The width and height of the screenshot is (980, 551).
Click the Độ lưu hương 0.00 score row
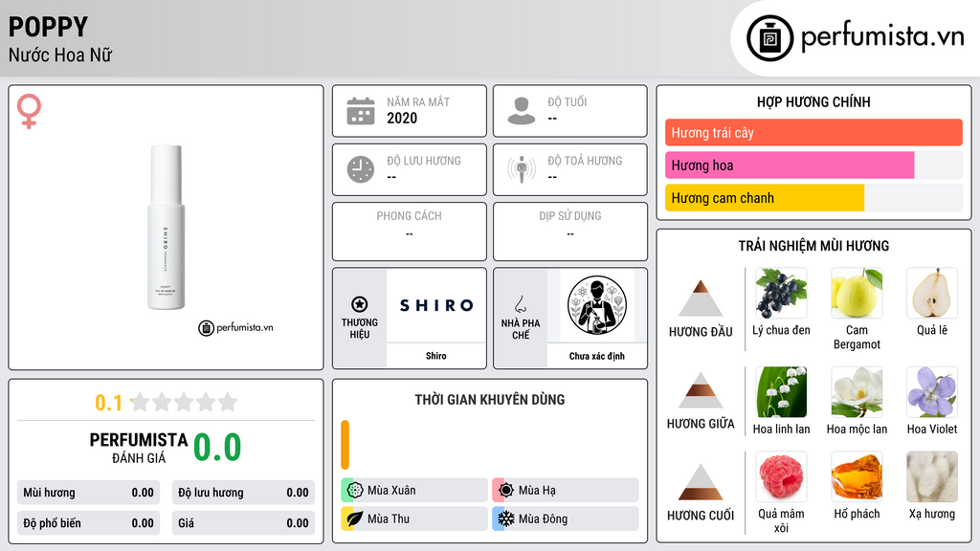pos(243,493)
